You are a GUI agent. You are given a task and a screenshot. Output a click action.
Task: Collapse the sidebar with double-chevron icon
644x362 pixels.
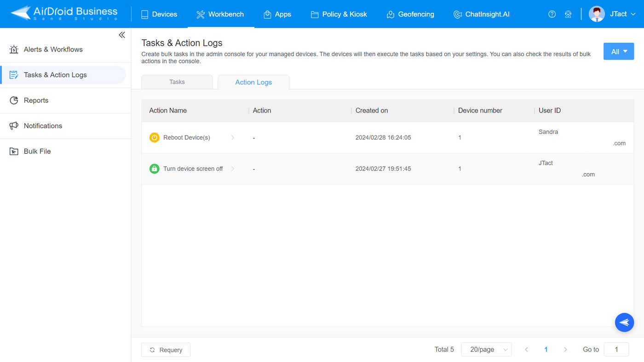(x=122, y=35)
